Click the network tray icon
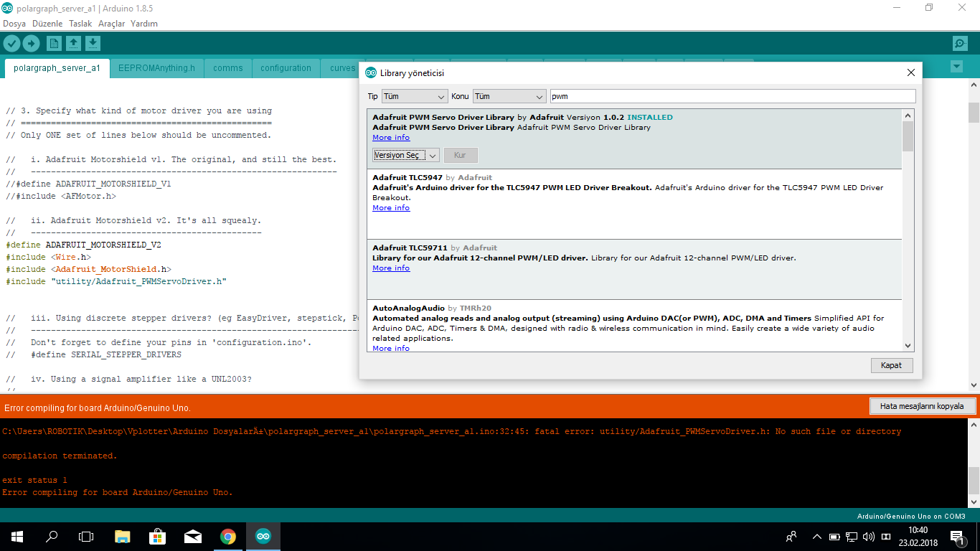The image size is (980, 551). tap(852, 537)
